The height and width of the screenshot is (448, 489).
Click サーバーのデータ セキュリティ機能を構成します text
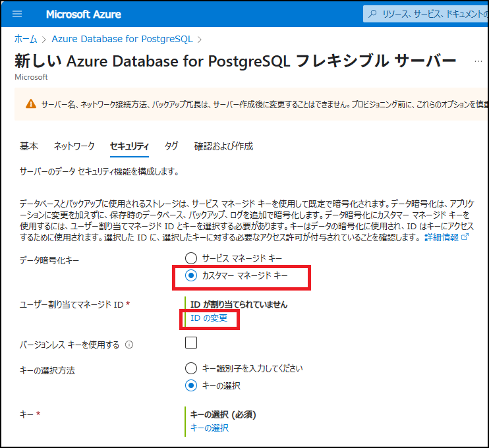click(x=99, y=171)
